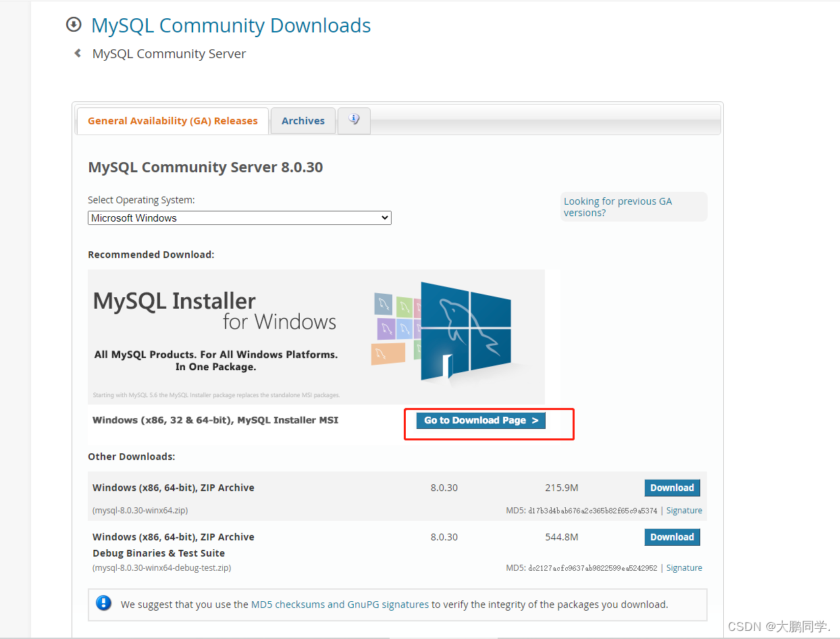This screenshot has width=840, height=639.
Task: Click the text (mysql-8.0.30-winx64-debug-test.zip)
Action: 161,568
